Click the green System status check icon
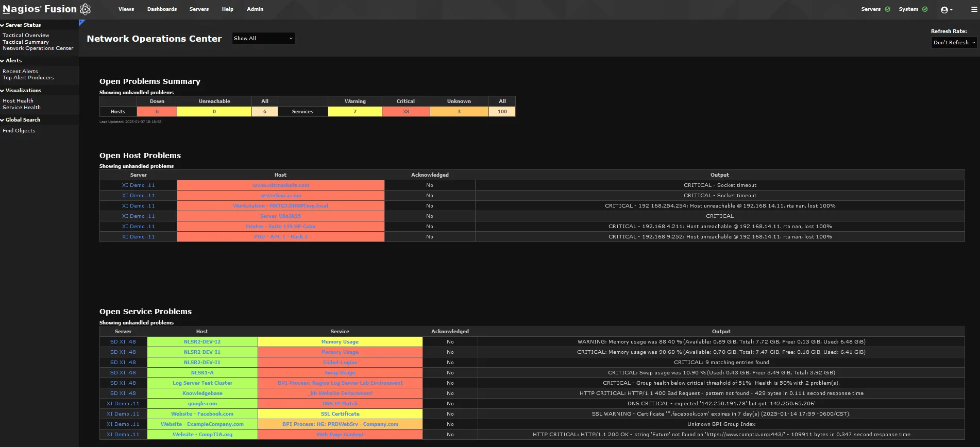Screen dimensions: 980x447 925,9
